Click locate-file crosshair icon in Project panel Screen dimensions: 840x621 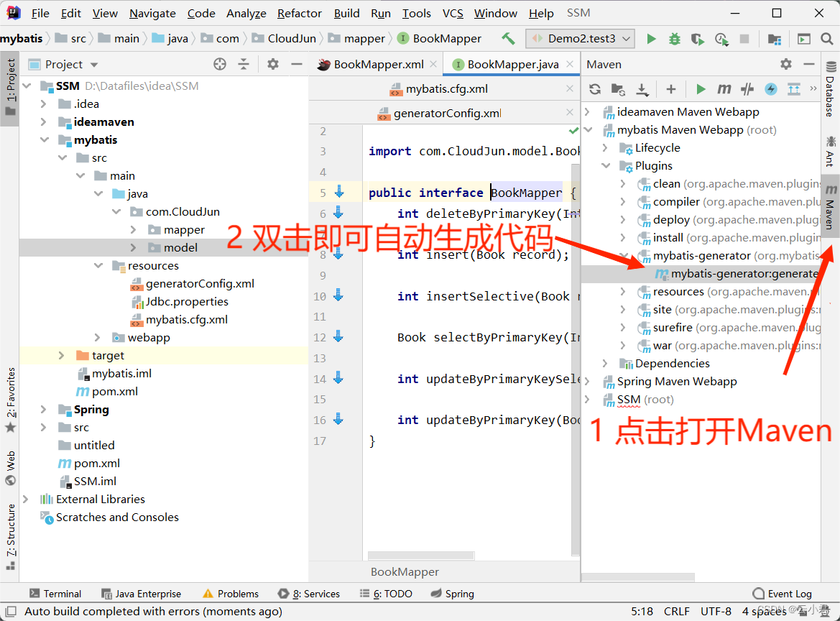[x=220, y=64]
